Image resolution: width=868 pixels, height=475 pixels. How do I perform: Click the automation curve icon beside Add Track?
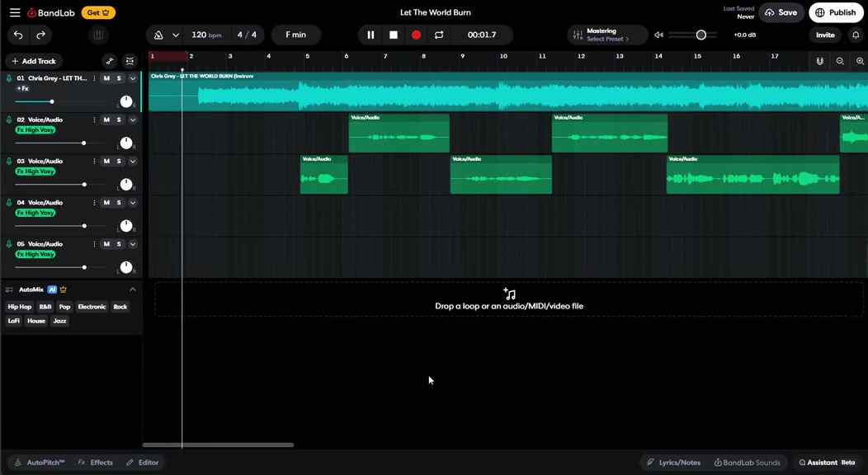click(110, 61)
